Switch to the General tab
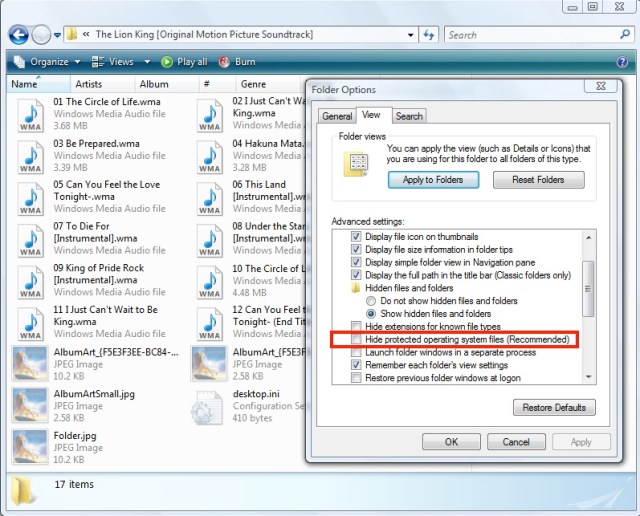 tap(337, 116)
